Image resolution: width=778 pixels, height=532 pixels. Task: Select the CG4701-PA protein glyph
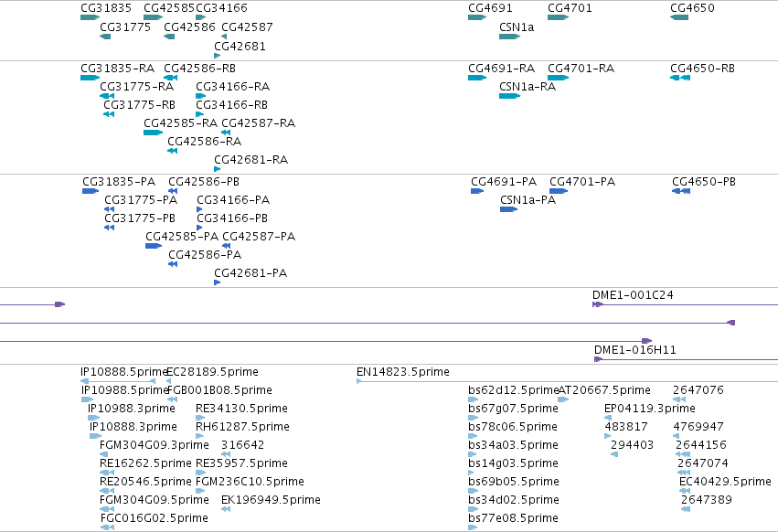(x=559, y=191)
